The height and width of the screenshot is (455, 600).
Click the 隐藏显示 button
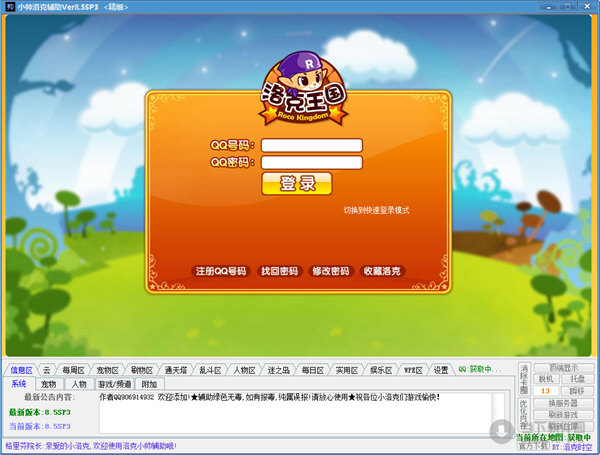point(563,368)
